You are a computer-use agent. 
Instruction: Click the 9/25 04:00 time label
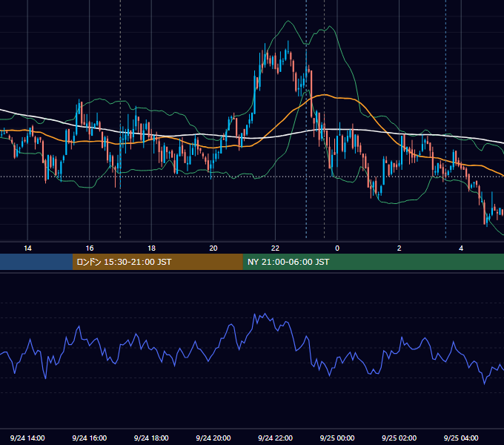(461, 438)
